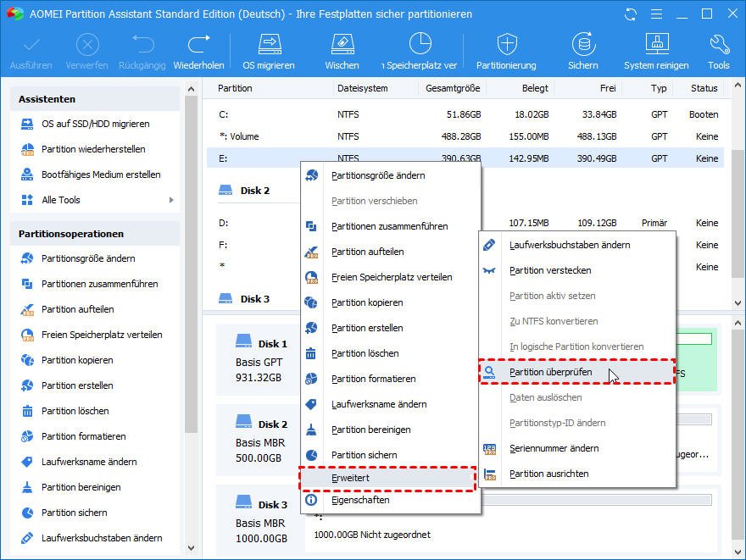Choose Partition erstellen in context menu
This screenshot has height=560, width=746.
click(390, 328)
